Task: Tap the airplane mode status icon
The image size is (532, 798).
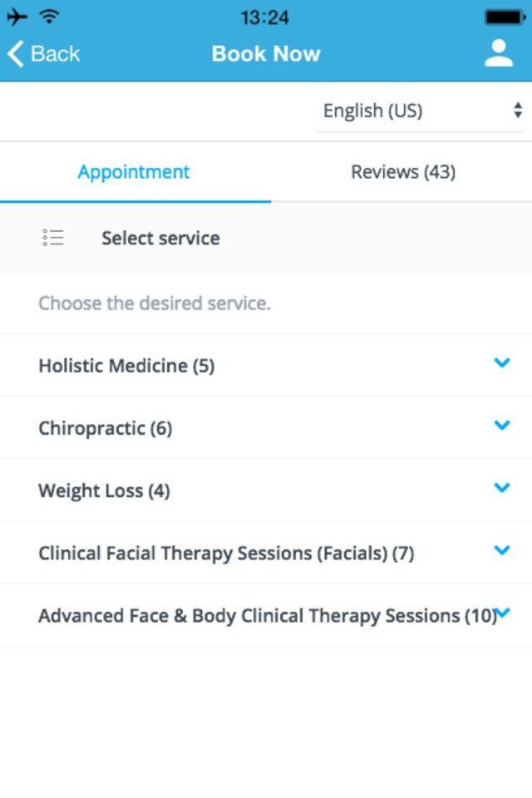Action: (17, 17)
